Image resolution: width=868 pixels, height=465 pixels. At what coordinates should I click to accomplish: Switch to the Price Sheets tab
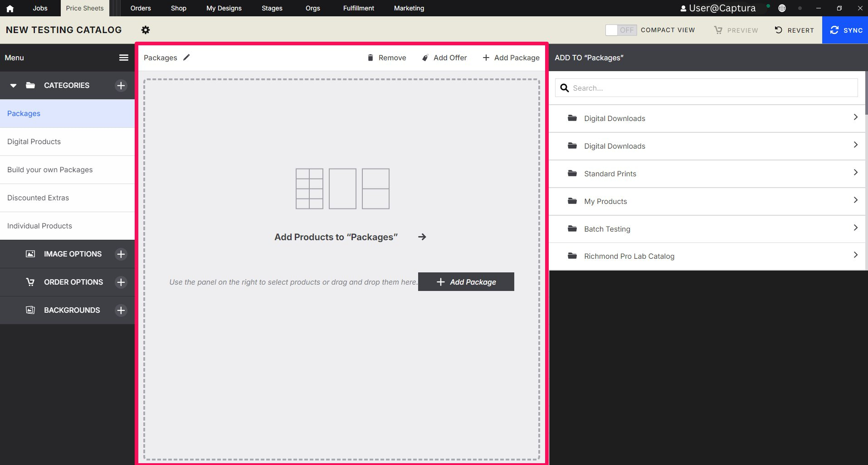85,8
